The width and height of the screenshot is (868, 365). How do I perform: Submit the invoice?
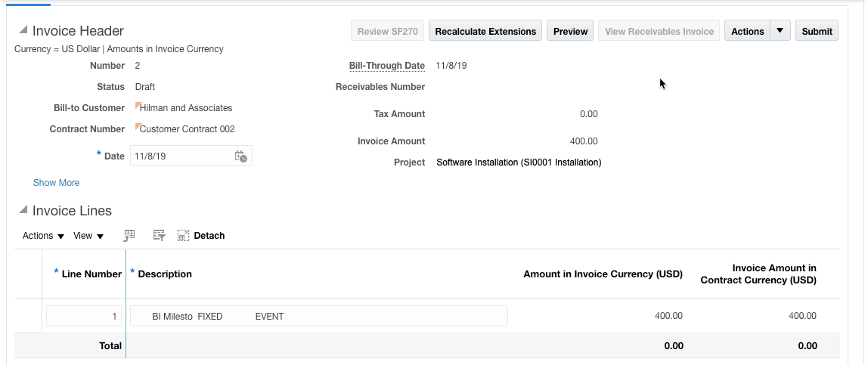817,31
